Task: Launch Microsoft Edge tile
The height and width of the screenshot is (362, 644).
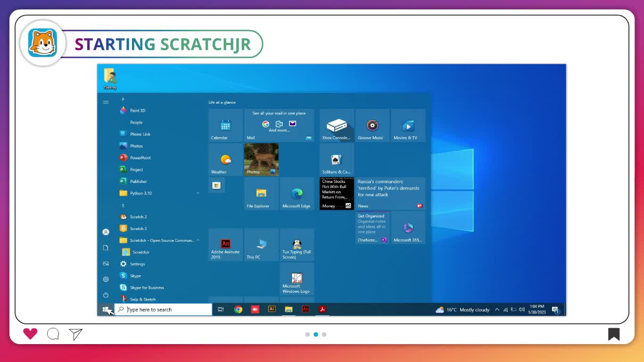Action: coord(297,193)
